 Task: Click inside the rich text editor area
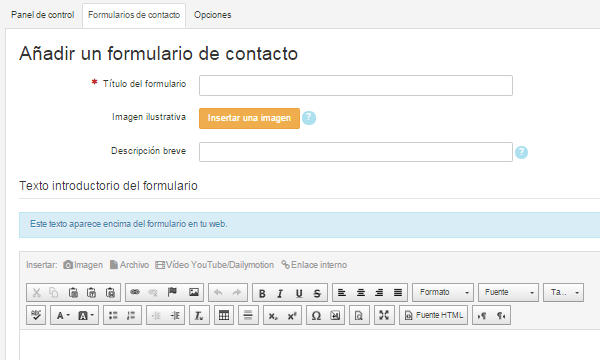(x=310, y=345)
